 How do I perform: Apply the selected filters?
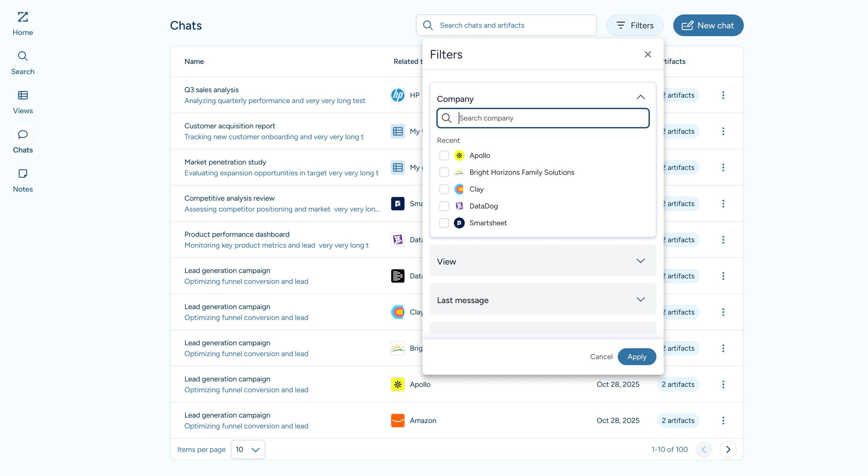pyautogui.click(x=637, y=357)
